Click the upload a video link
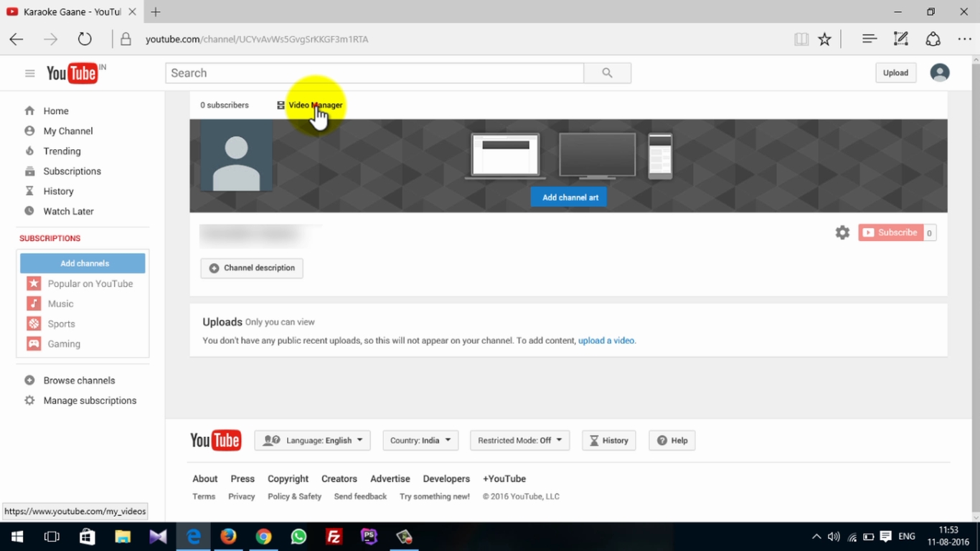Screen dimensions: 980x551 606,341
